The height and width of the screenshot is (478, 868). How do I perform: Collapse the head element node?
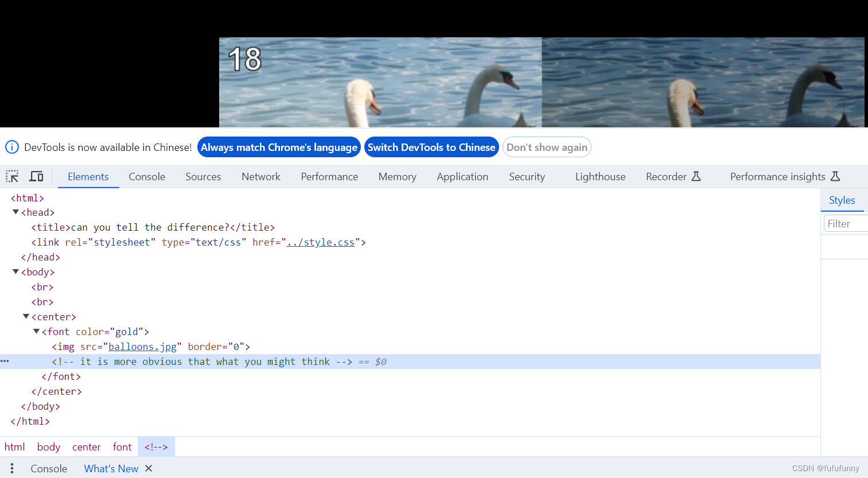(x=15, y=212)
